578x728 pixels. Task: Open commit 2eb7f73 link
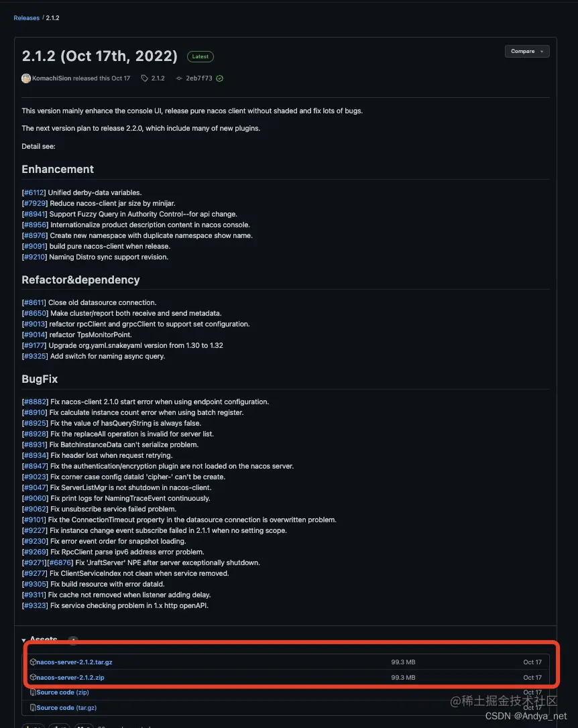click(x=199, y=78)
